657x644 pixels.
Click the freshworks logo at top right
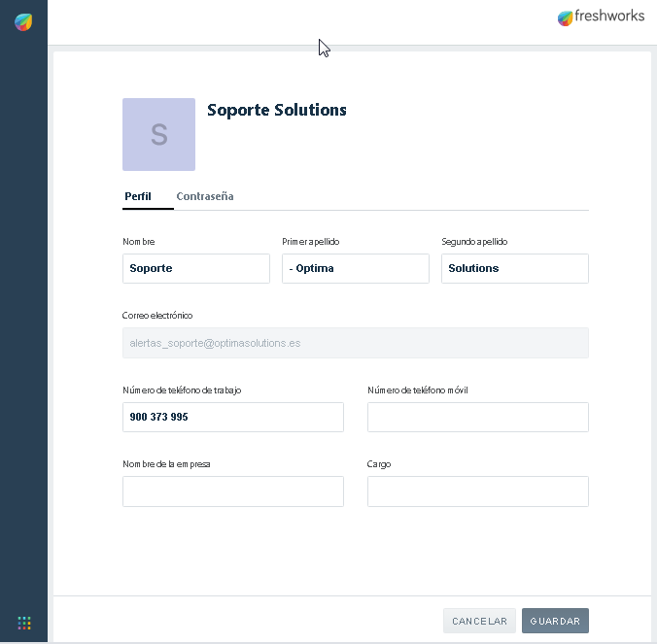click(601, 17)
